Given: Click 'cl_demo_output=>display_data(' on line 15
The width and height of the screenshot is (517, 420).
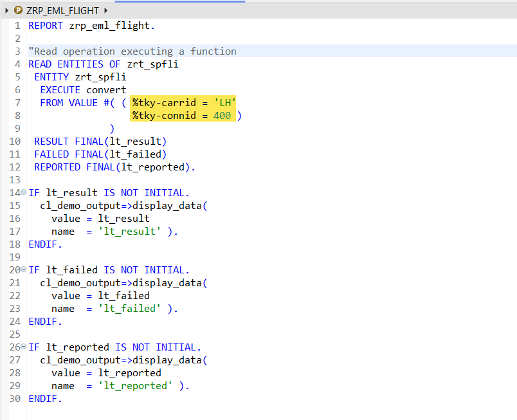Looking at the screenshot, I should point(123,205).
